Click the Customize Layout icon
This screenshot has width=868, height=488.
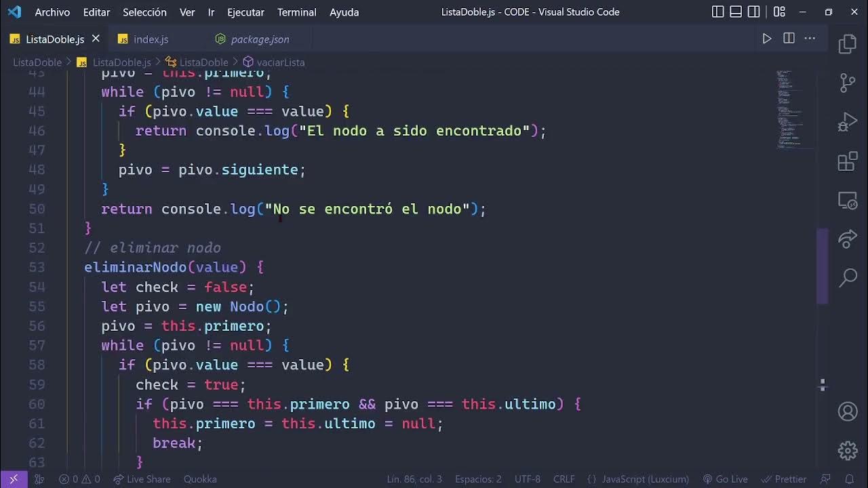779,12
